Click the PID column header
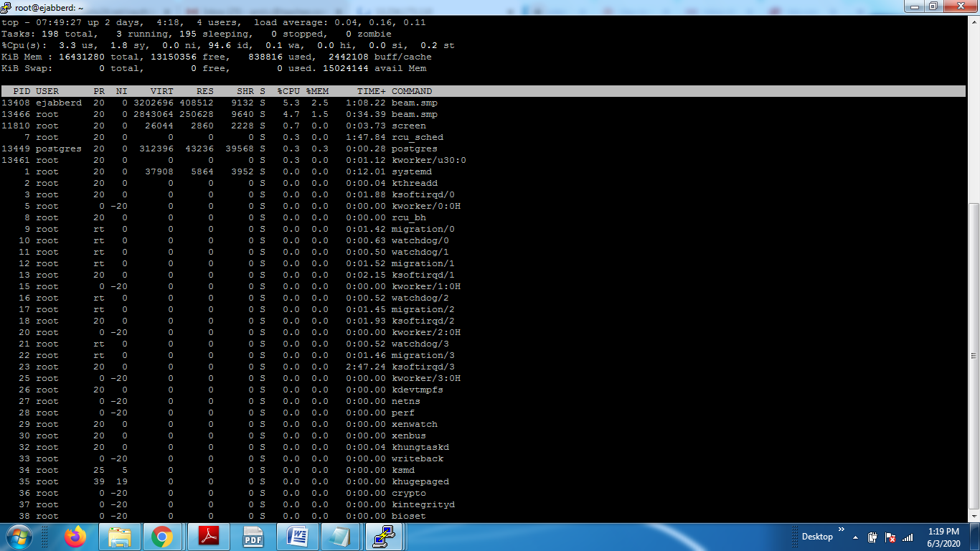Image resolution: width=980 pixels, height=551 pixels. click(x=22, y=91)
